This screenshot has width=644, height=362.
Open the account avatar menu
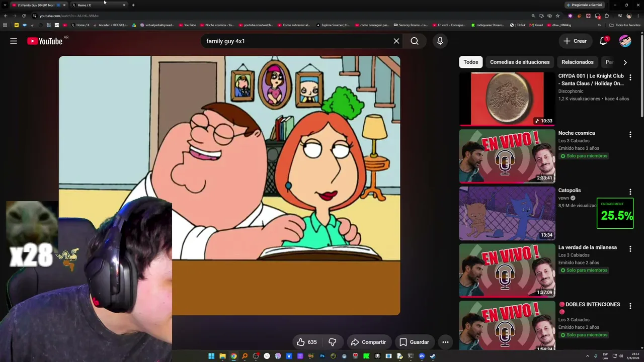pyautogui.click(x=625, y=41)
